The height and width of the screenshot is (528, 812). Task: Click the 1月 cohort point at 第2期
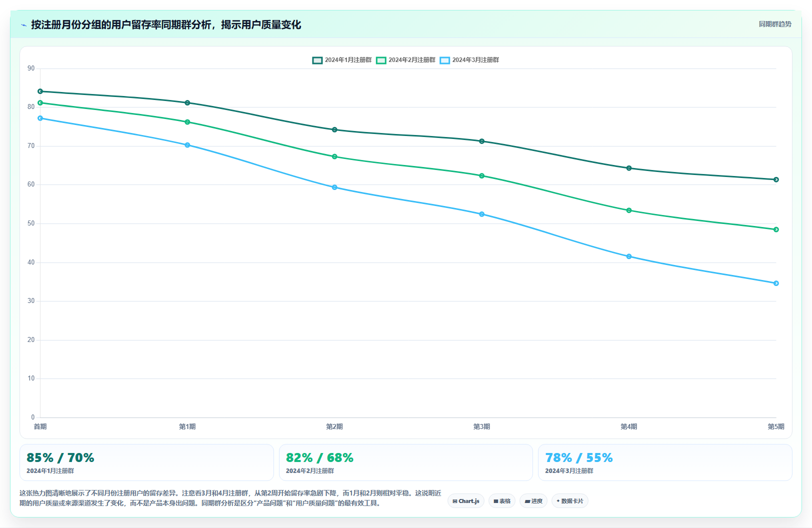(x=334, y=130)
